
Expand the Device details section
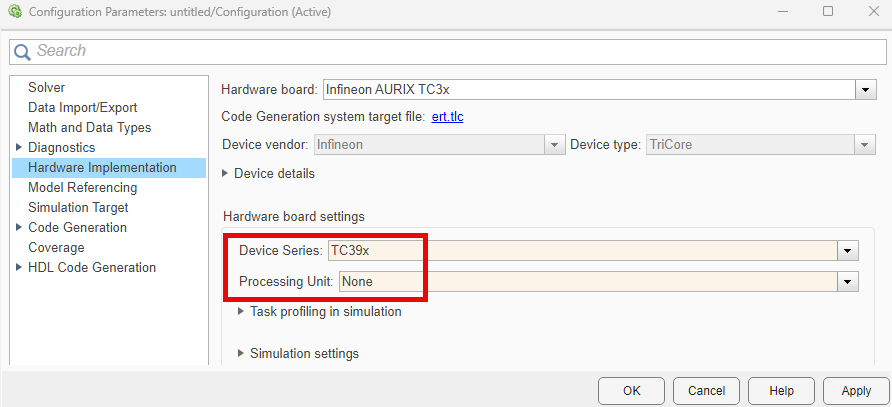point(226,173)
